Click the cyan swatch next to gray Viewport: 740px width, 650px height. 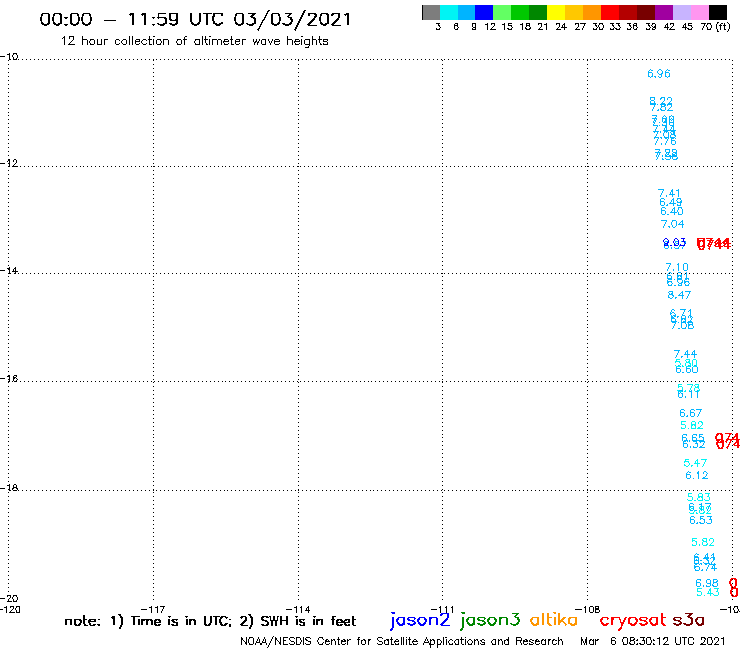(x=449, y=12)
